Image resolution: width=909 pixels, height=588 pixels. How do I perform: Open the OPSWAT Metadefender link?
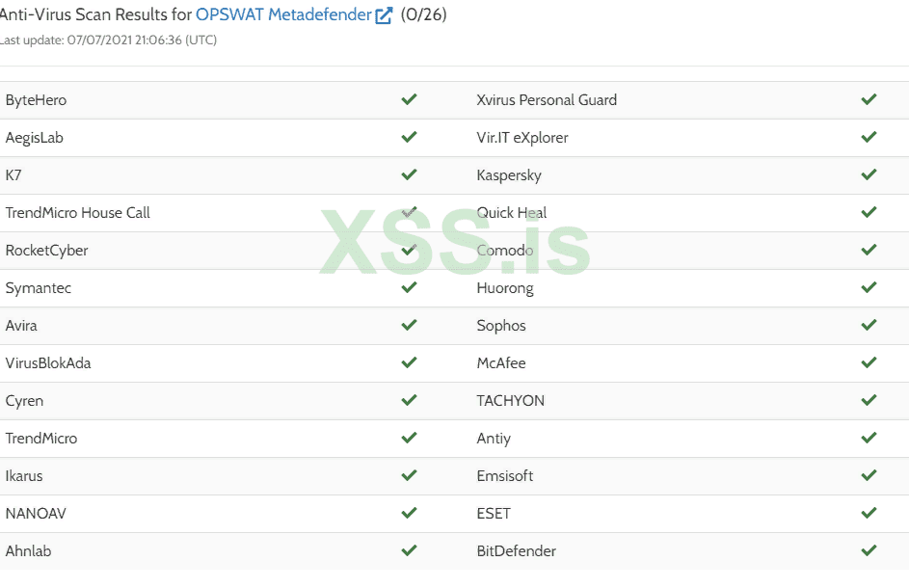point(283,14)
